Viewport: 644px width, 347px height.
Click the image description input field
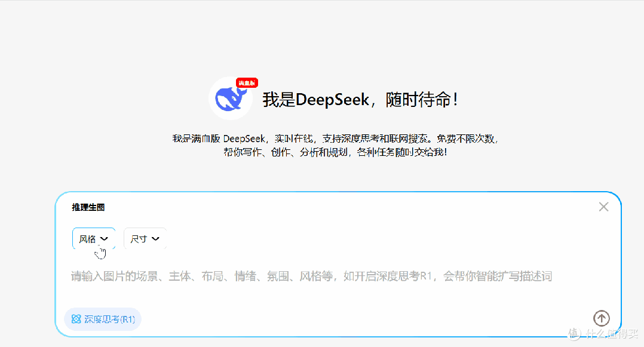(311, 277)
